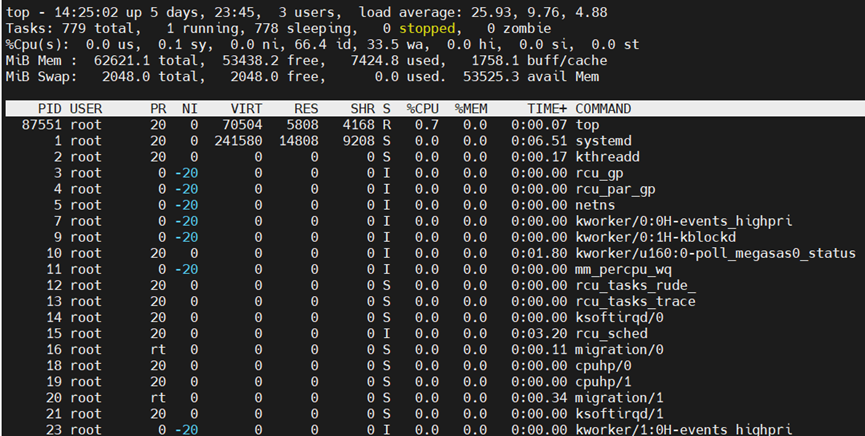Click the rcu_tasks_trace process name
The width and height of the screenshot is (865, 436).
click(636, 301)
